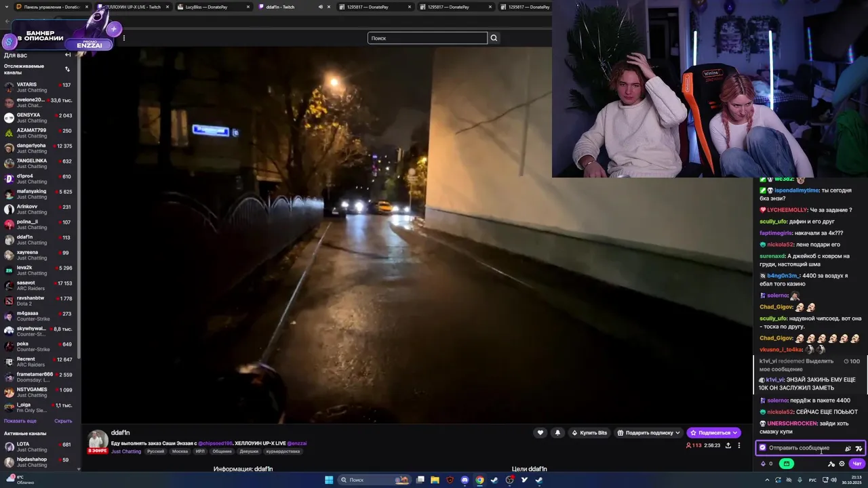Click the Русский tag
Screen dimensions: 868x488
pyautogui.click(x=155, y=451)
